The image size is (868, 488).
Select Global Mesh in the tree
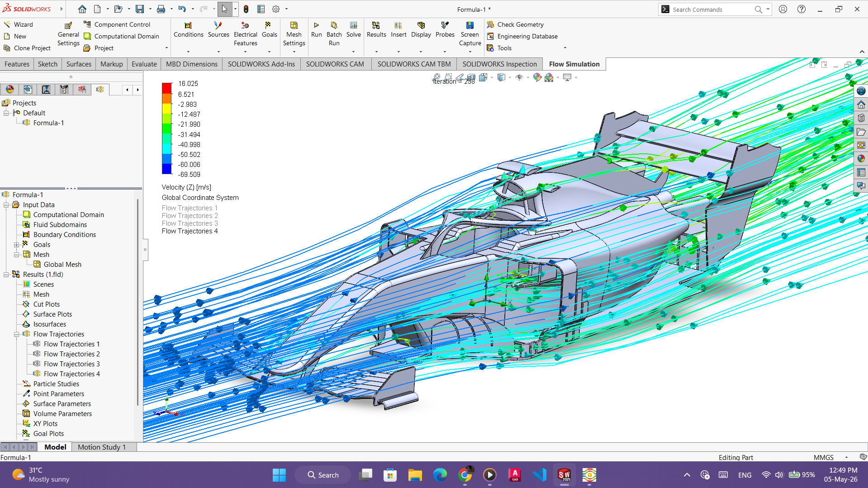point(62,265)
